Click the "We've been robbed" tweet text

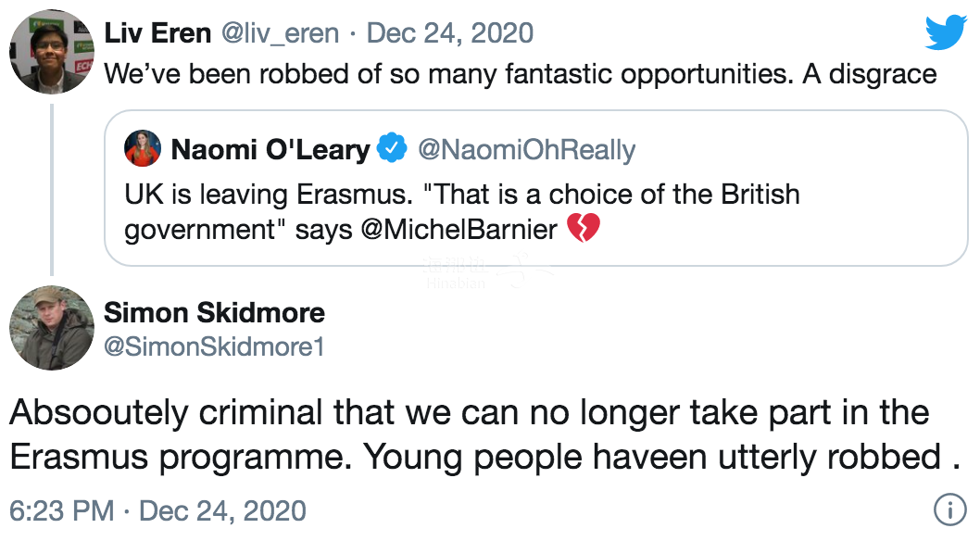(x=520, y=74)
